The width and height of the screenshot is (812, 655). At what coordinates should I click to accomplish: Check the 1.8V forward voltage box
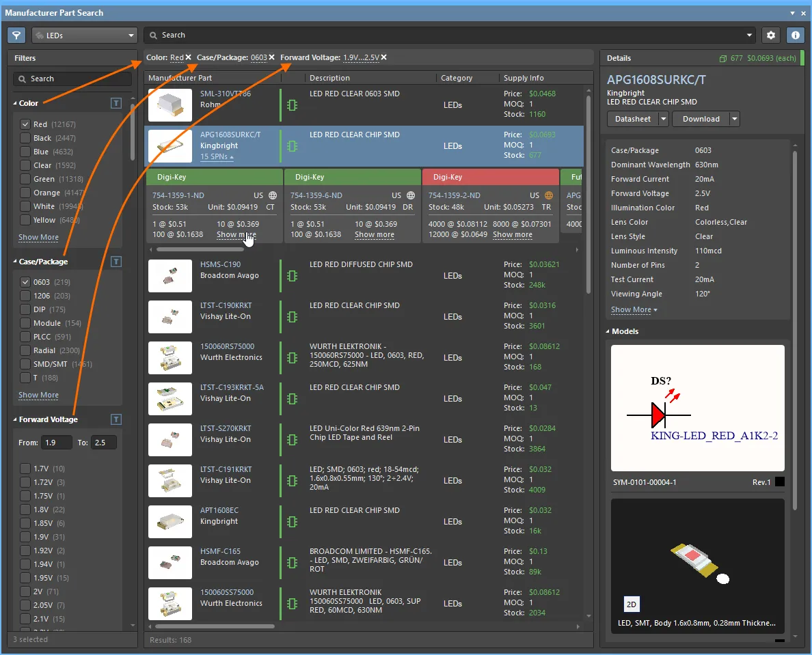pos(25,510)
